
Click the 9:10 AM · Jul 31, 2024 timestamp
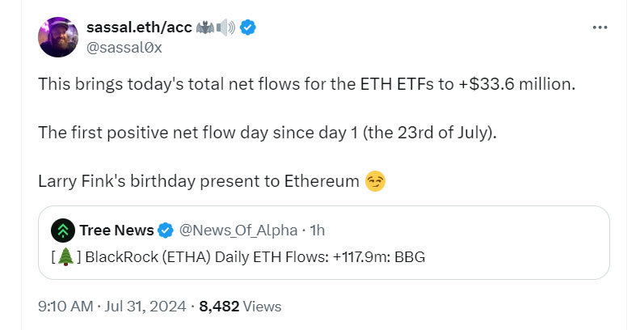112,307
